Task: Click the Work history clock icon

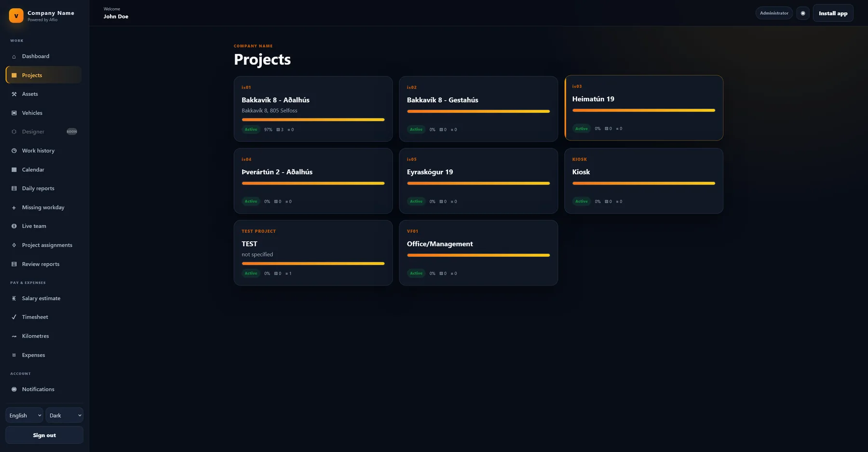Action: [x=14, y=151]
